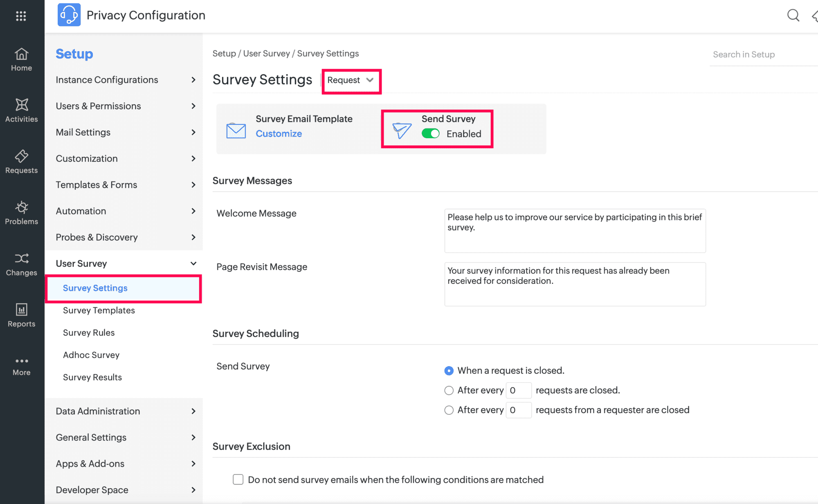Open Survey Rules submenu item
The height and width of the screenshot is (504, 818).
tap(89, 333)
